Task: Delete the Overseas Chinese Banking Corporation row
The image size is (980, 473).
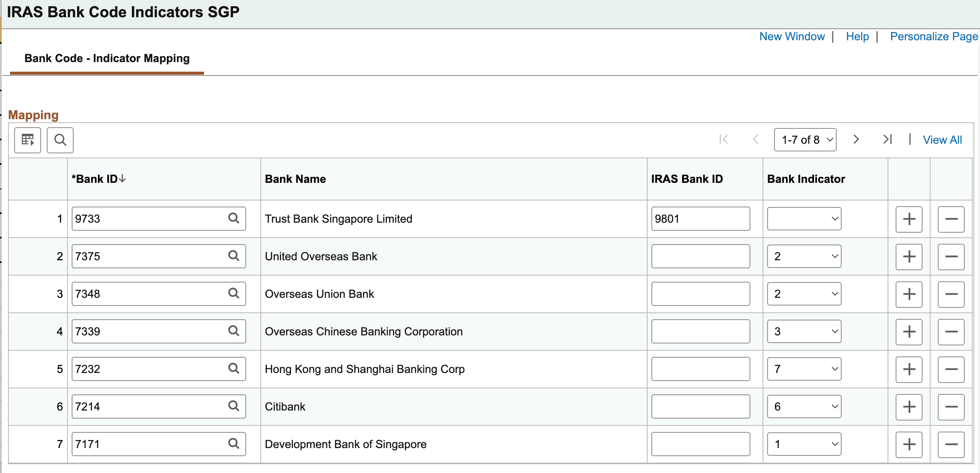Action: (951, 332)
